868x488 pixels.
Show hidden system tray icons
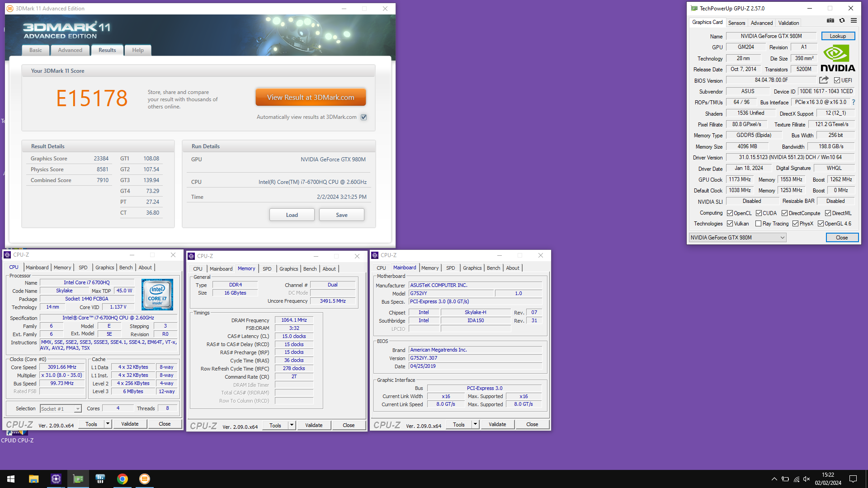(774, 479)
